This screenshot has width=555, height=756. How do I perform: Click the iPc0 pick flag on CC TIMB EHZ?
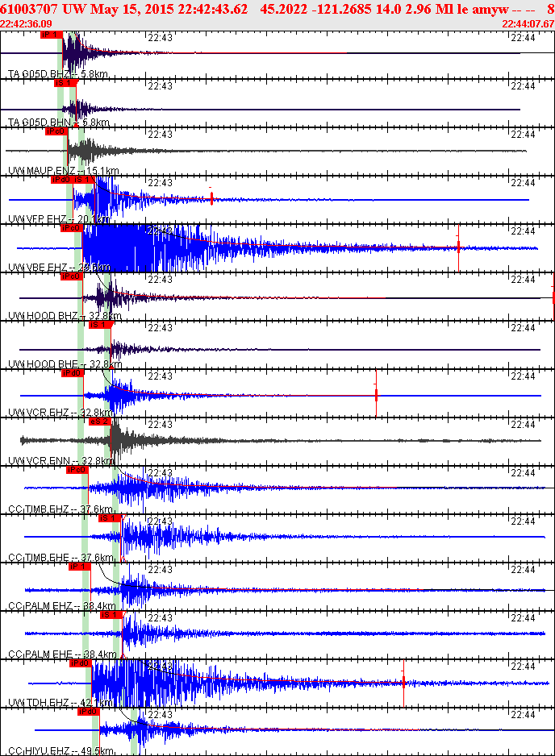77,470
